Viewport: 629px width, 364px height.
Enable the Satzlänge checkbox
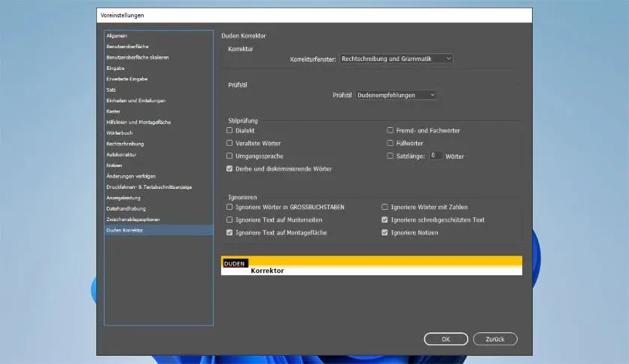click(x=390, y=156)
